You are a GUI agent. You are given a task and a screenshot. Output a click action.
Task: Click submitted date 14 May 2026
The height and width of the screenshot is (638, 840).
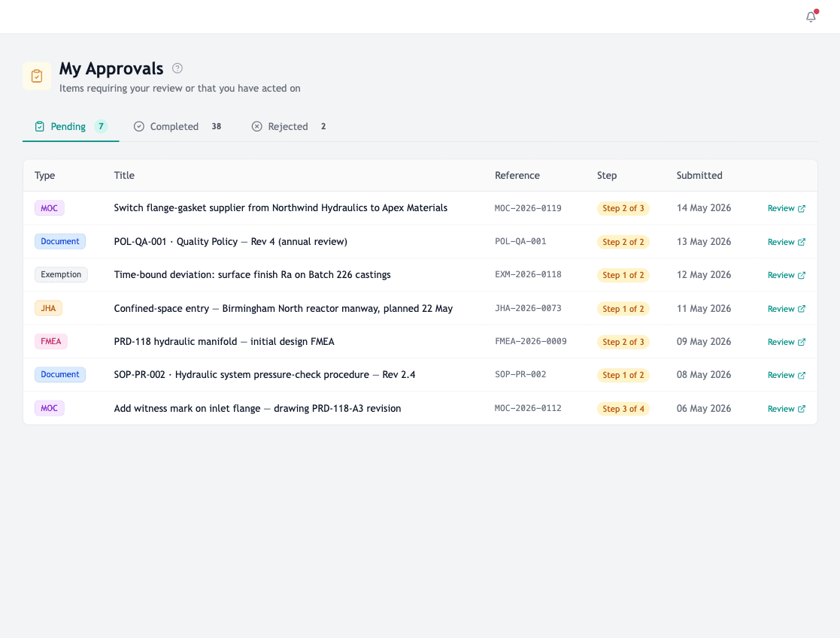703,207
